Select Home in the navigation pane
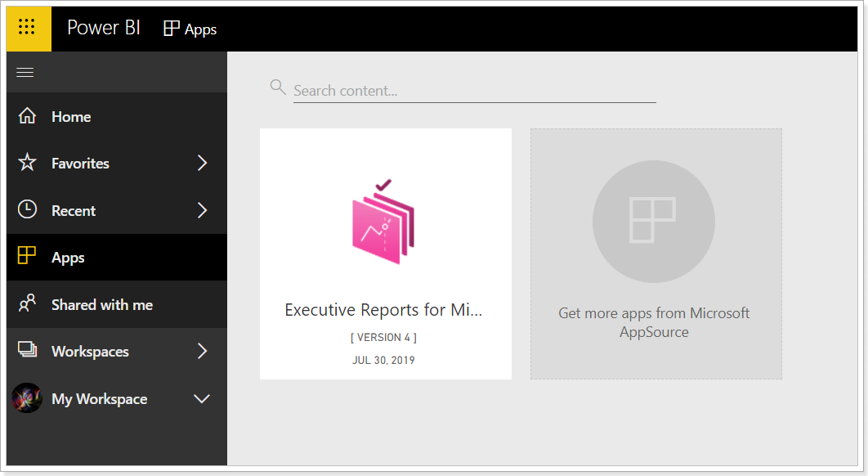868x476 pixels. click(117, 116)
